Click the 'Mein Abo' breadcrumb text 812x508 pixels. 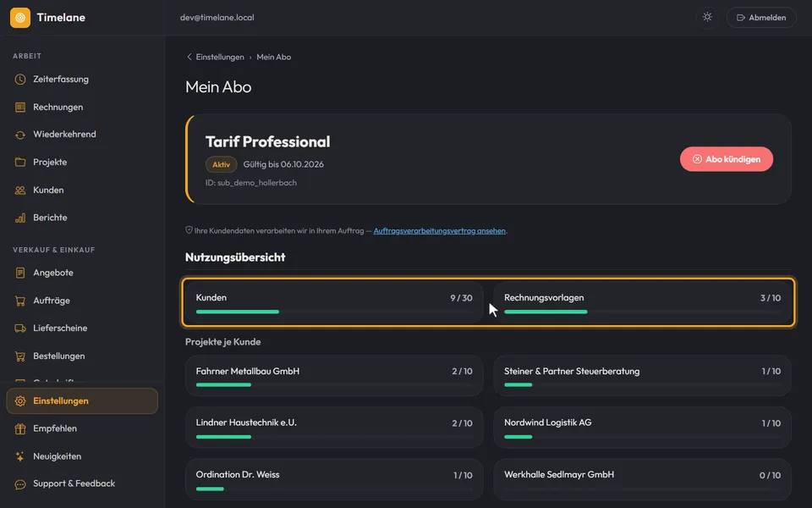point(274,57)
